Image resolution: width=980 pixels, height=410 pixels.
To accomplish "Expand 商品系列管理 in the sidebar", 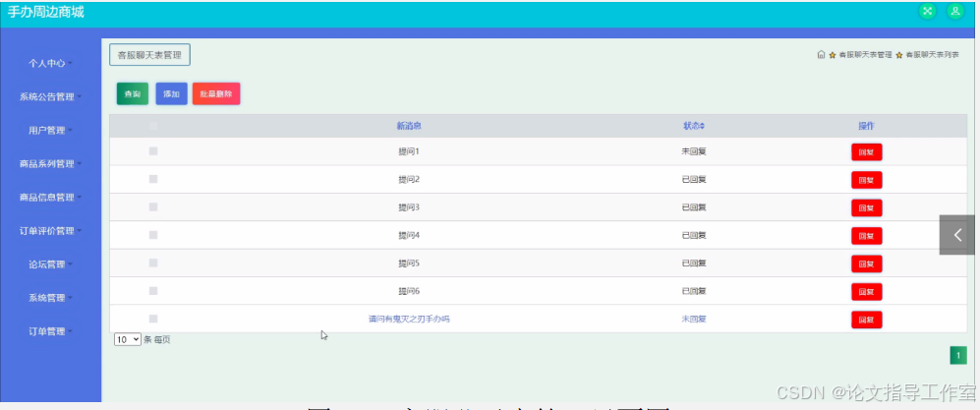I will [50, 164].
